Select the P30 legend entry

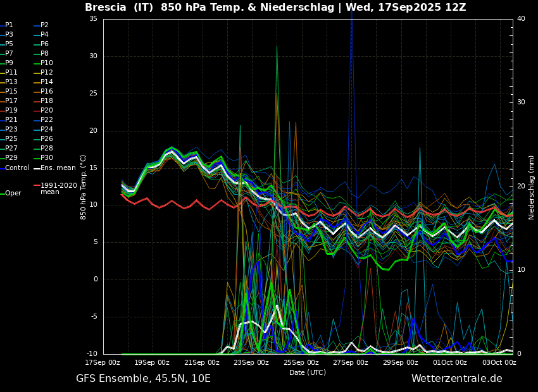coord(47,158)
